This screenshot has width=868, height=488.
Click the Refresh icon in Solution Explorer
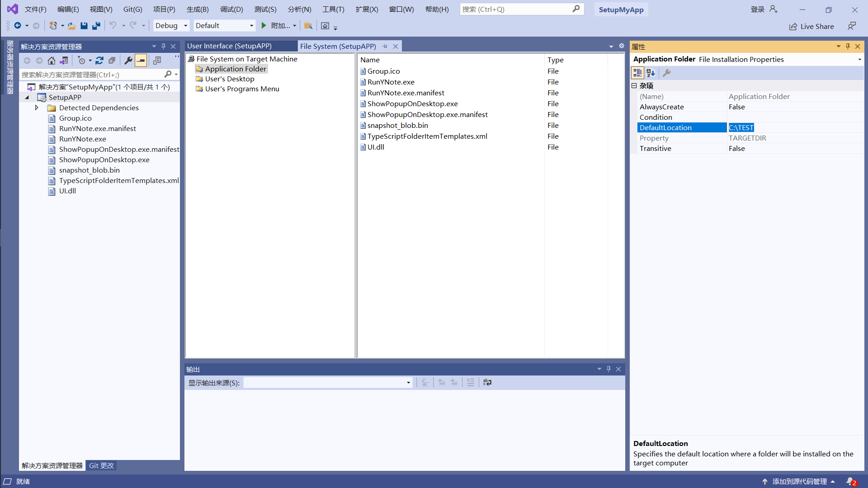(x=99, y=61)
